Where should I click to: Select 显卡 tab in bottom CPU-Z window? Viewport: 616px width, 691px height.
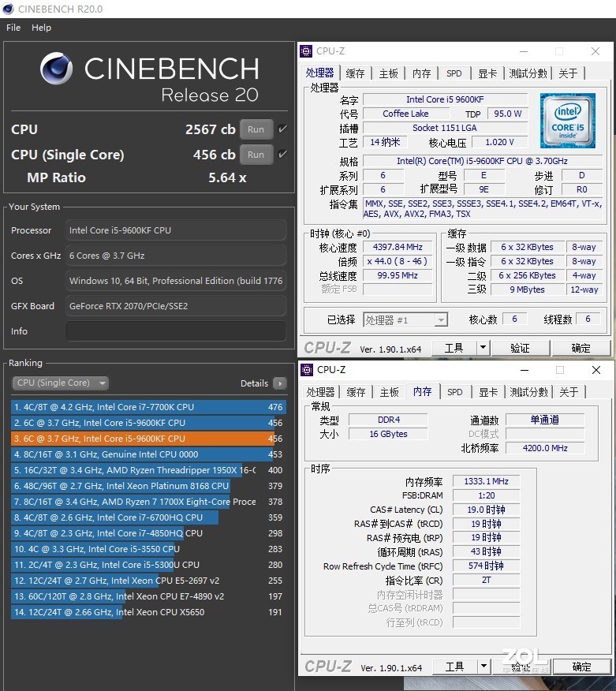click(488, 392)
